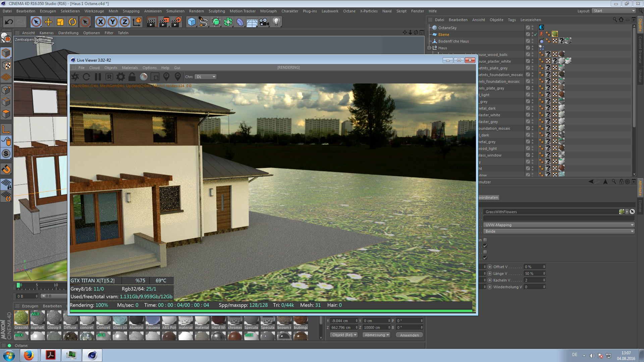Collapse the Haus object tree
Viewport: 644px width, 362px height.
point(429,48)
